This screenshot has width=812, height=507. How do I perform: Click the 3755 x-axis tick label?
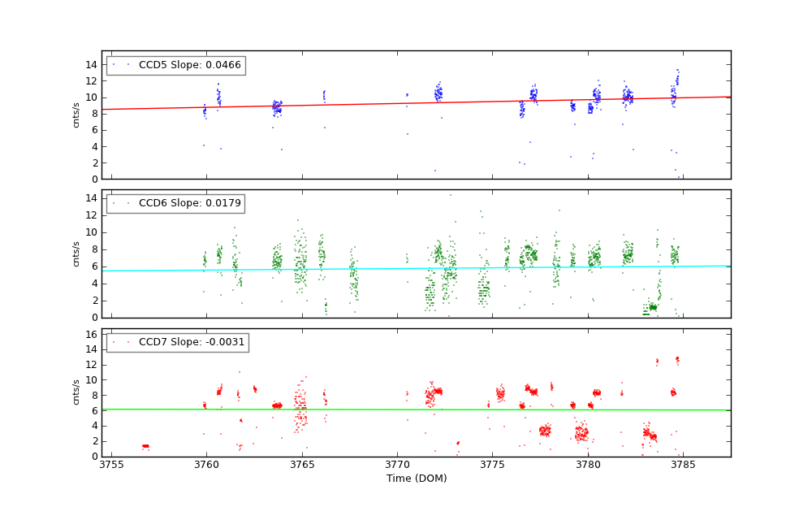click(x=111, y=465)
